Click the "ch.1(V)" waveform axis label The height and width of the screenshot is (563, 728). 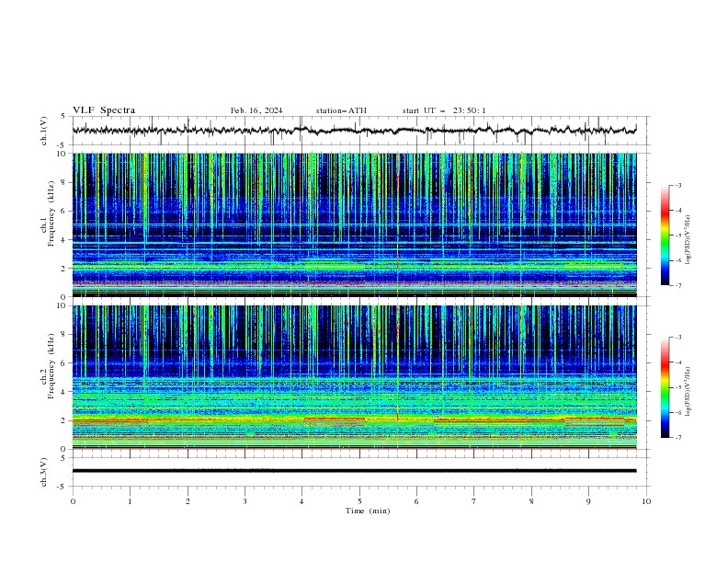[x=44, y=131]
